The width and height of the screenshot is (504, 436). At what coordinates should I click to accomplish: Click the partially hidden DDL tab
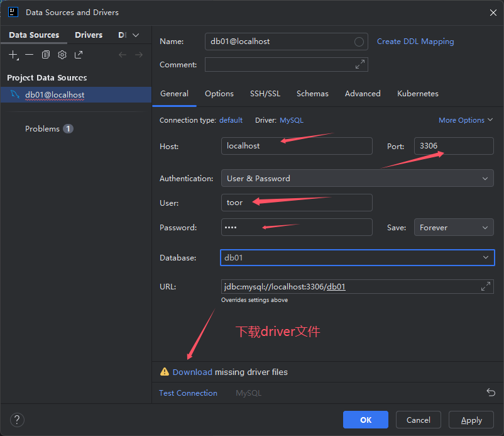(123, 35)
